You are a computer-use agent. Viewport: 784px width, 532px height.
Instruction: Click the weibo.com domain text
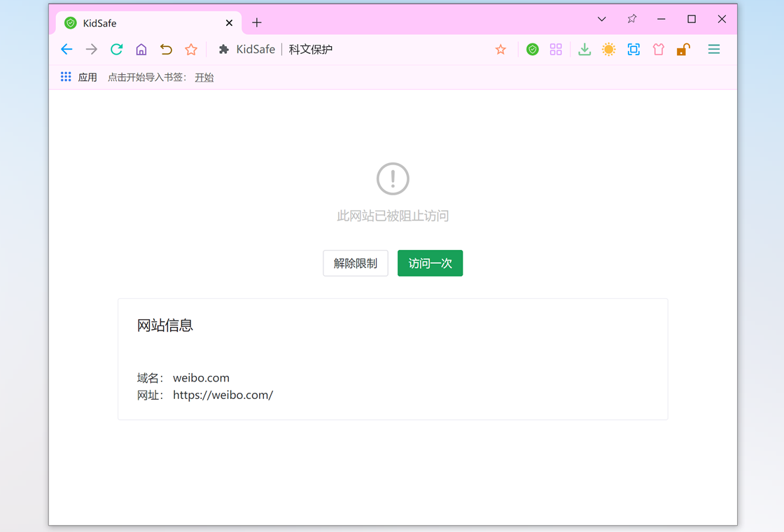[x=201, y=378]
